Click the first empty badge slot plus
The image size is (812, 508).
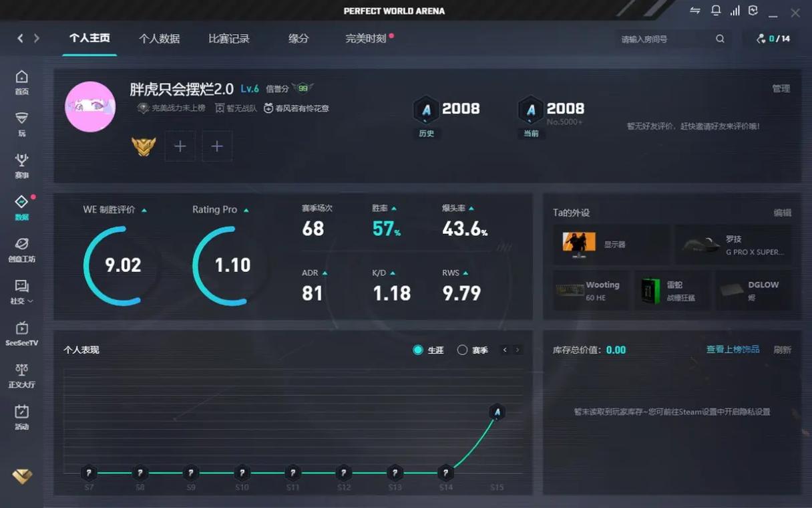[x=180, y=146]
